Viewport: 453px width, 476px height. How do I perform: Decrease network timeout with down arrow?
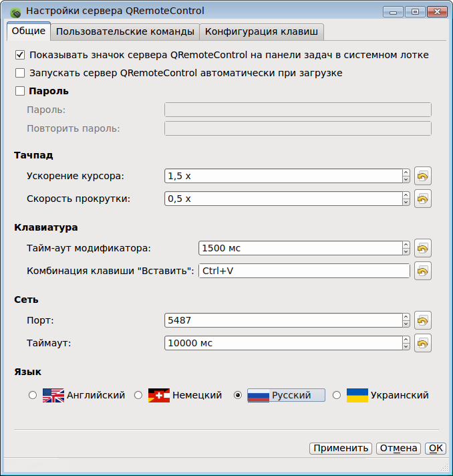tap(406, 346)
